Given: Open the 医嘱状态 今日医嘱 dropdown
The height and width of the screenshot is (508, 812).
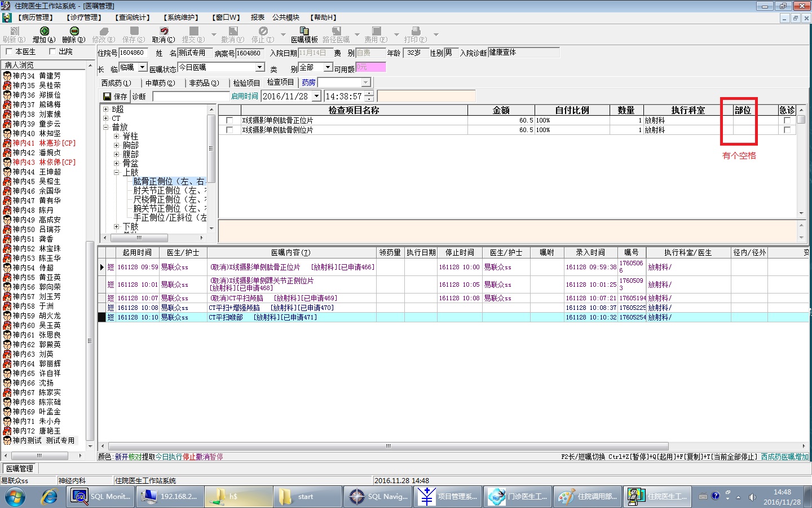Looking at the screenshot, I should (259, 67).
